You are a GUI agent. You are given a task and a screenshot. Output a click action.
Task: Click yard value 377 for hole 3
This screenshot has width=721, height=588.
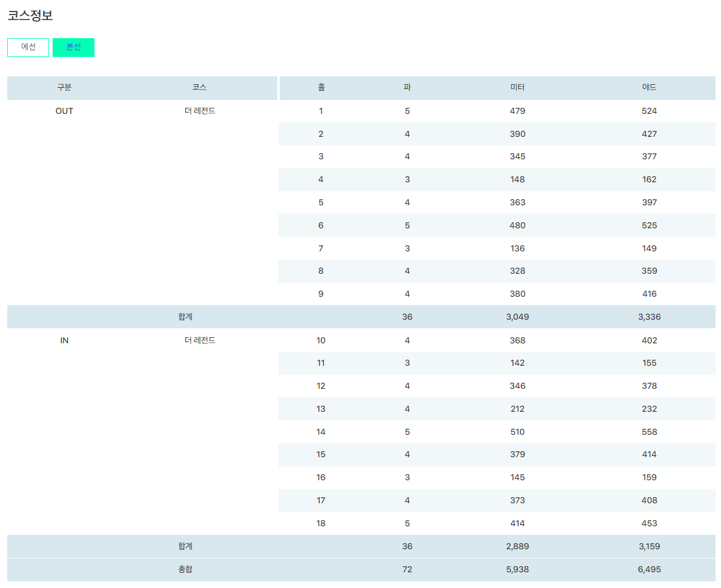tap(650, 156)
